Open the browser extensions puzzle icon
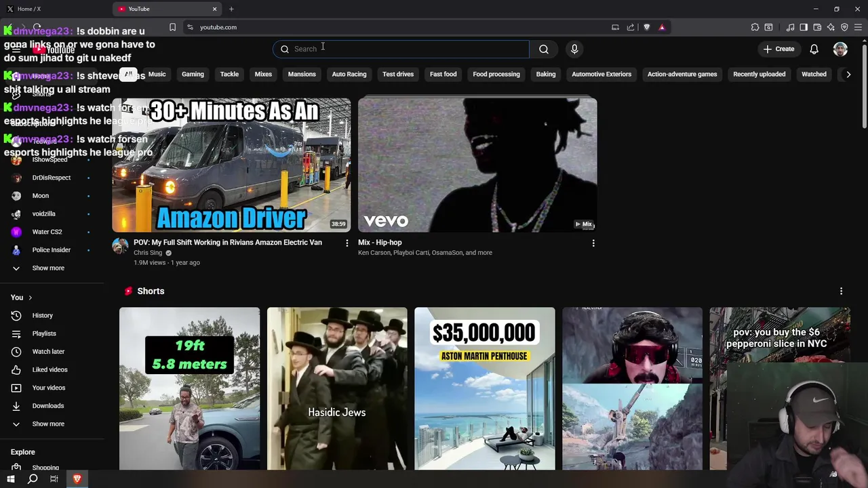Image resolution: width=868 pixels, height=488 pixels. click(x=755, y=27)
